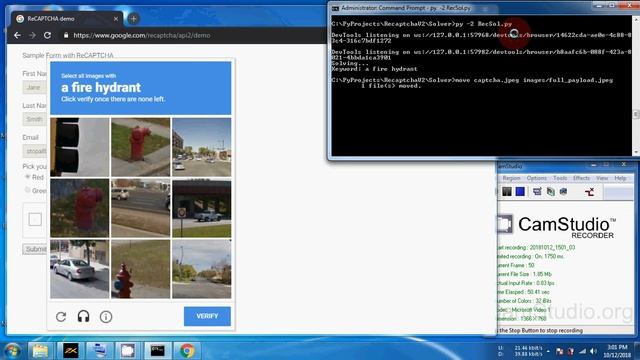This screenshot has width=640, height=360.
Task: Go back in Chrome browser
Action: pyautogui.click(x=17, y=36)
